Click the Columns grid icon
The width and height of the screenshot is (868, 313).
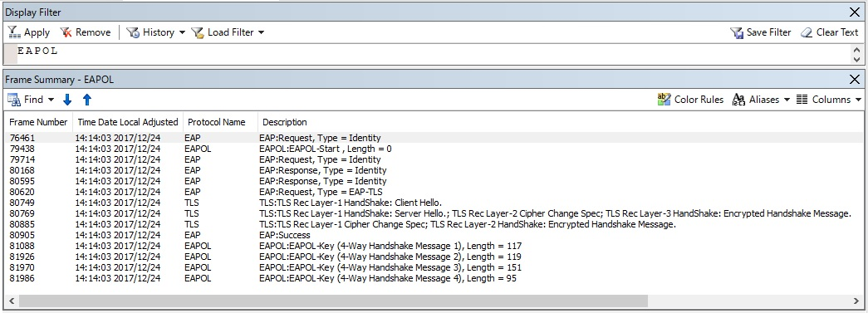[802, 100]
